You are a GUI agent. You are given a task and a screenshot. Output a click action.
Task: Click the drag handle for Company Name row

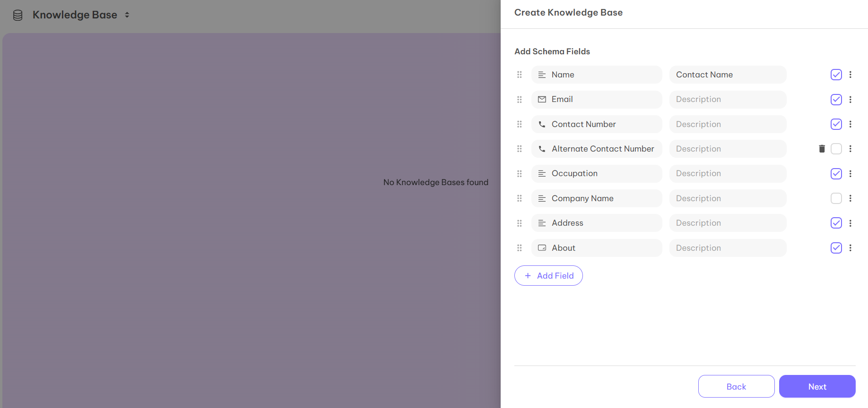point(520,198)
